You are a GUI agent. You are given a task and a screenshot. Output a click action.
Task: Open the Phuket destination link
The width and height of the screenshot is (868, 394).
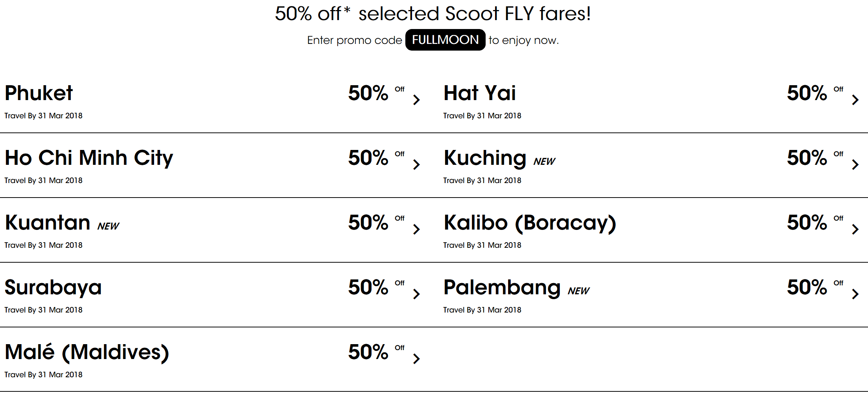39,93
